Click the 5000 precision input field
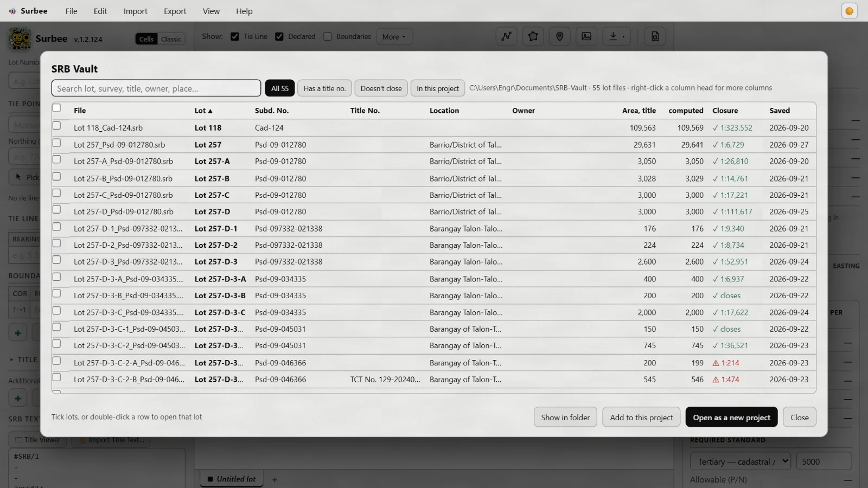Screen dimensions: 868x488 824,461
